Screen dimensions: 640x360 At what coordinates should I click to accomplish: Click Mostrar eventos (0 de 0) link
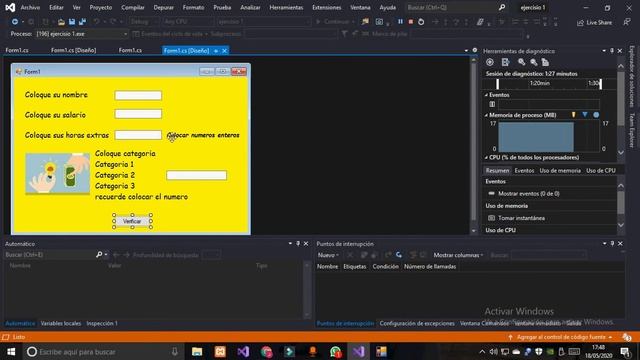(529, 193)
